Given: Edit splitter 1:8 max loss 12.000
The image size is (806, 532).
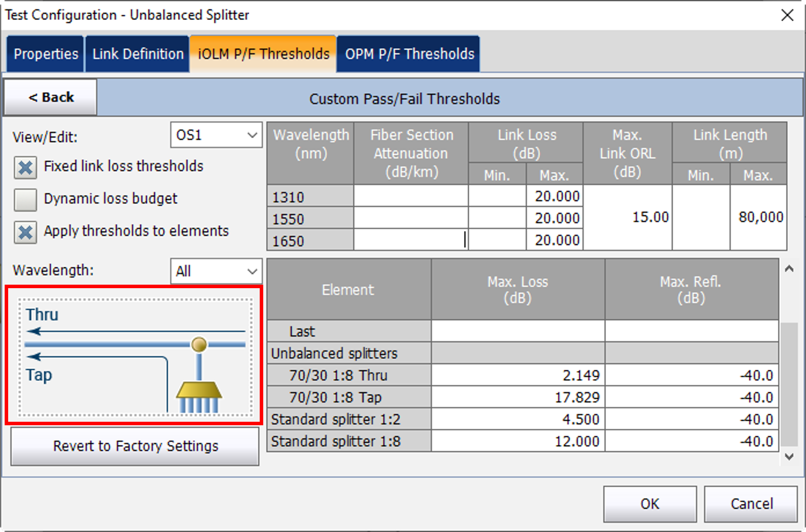Looking at the screenshot, I should (x=518, y=441).
